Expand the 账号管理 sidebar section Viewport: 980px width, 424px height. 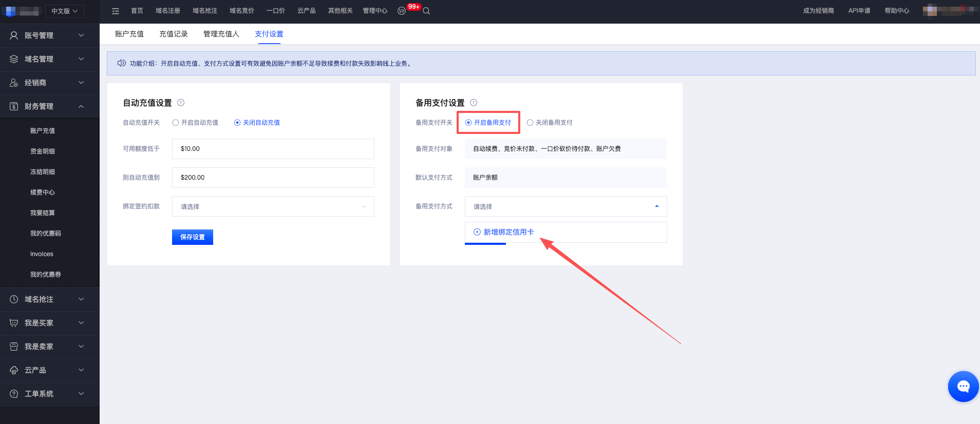pos(49,35)
